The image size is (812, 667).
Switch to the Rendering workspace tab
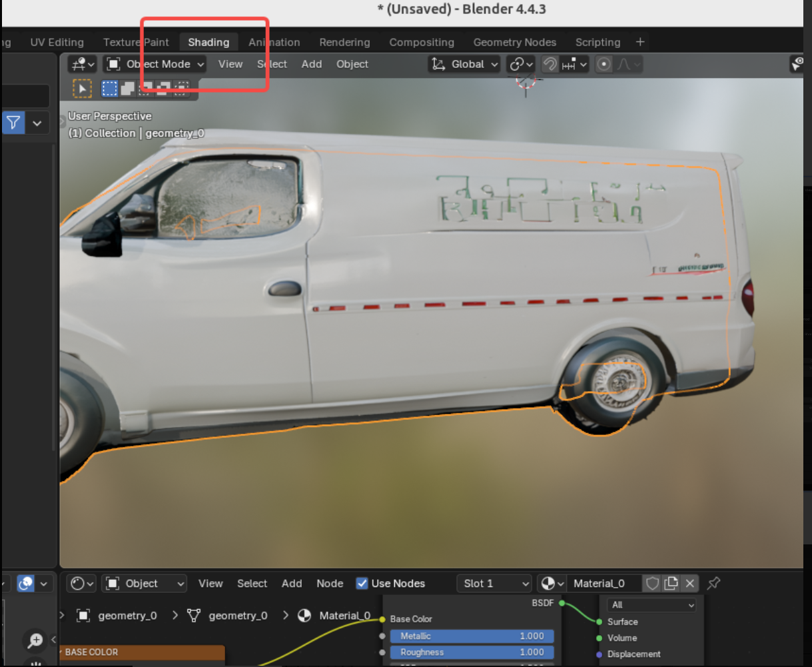click(344, 42)
